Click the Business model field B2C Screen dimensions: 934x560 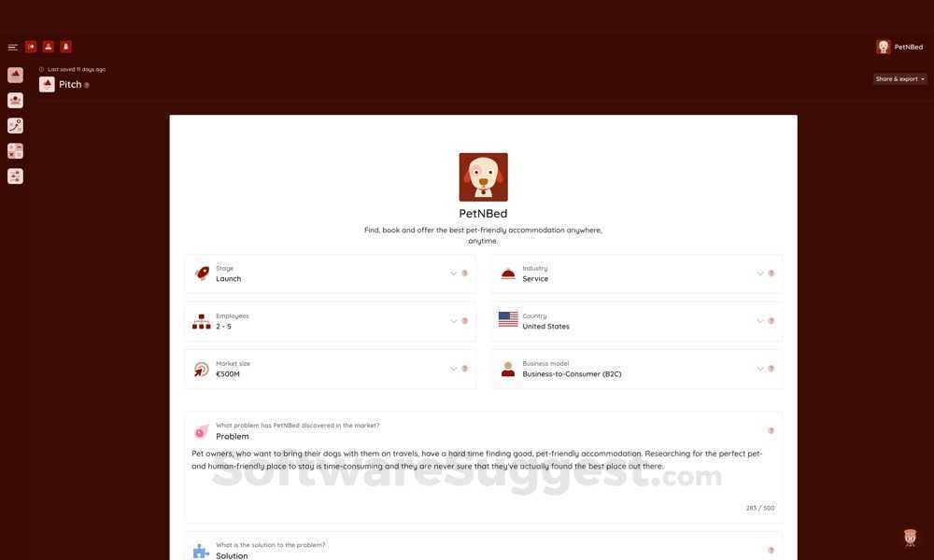636,369
